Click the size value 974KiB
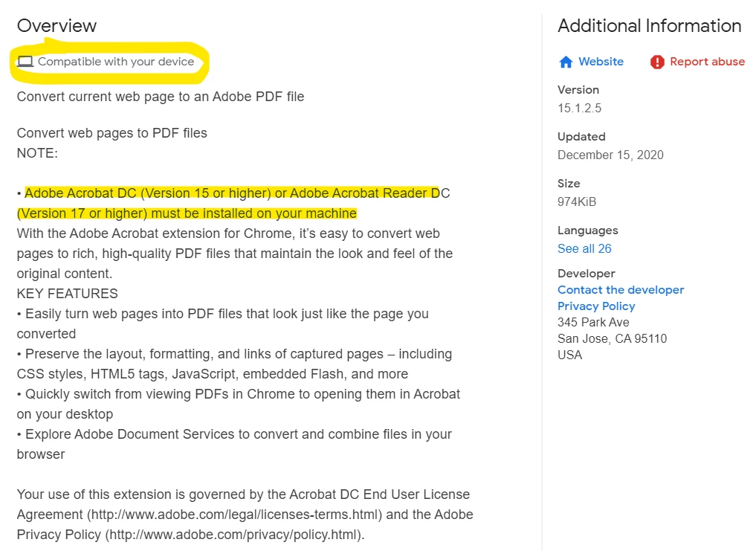The image size is (756, 551). coord(577,202)
